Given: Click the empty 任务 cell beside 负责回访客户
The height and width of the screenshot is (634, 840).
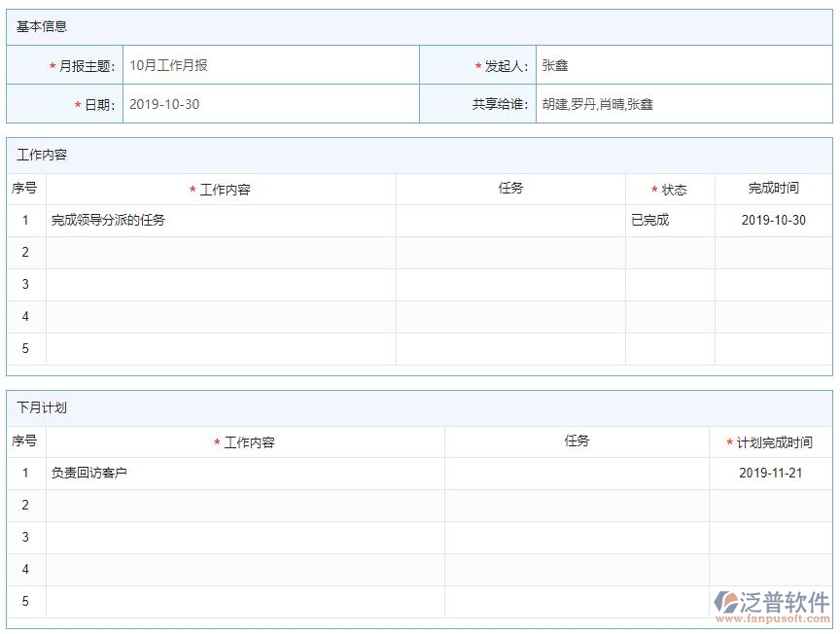Looking at the screenshot, I should tap(577, 474).
